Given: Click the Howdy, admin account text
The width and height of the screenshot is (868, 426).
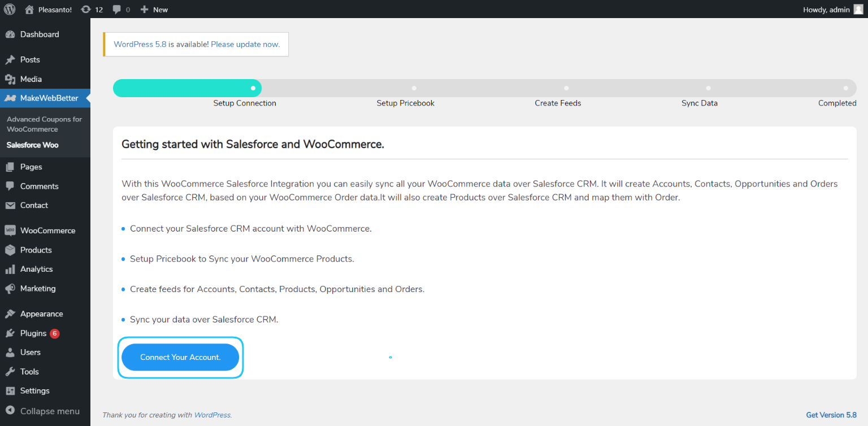Looking at the screenshot, I should pos(826,10).
